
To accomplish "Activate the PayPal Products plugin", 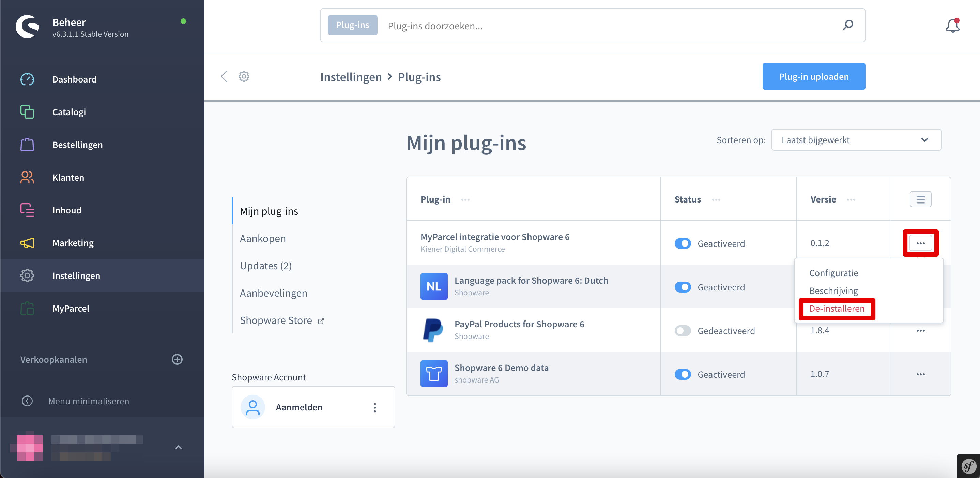I will pyautogui.click(x=683, y=330).
